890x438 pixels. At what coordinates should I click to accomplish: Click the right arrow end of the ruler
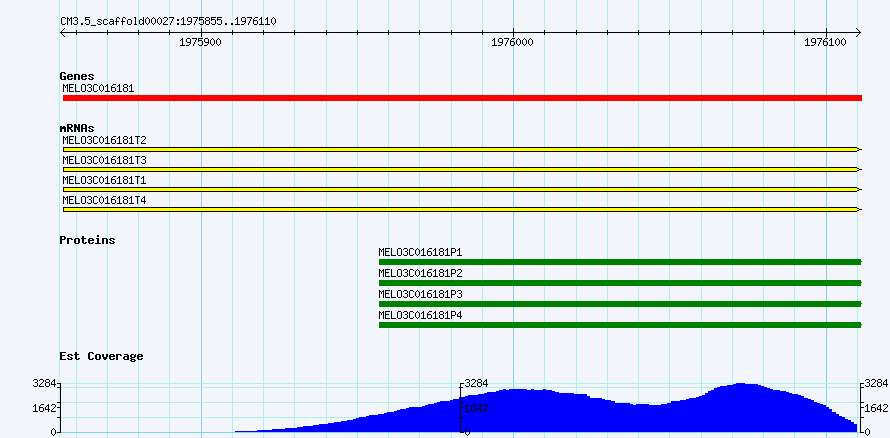[858, 32]
